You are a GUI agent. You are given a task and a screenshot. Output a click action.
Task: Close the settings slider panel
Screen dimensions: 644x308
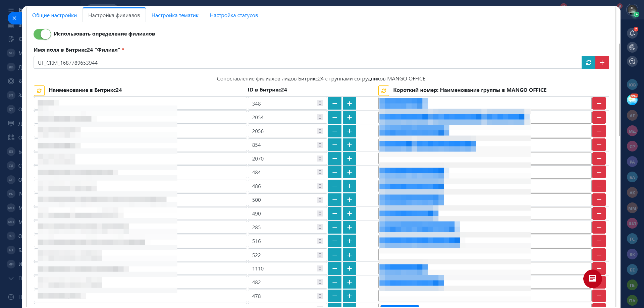(x=14, y=18)
